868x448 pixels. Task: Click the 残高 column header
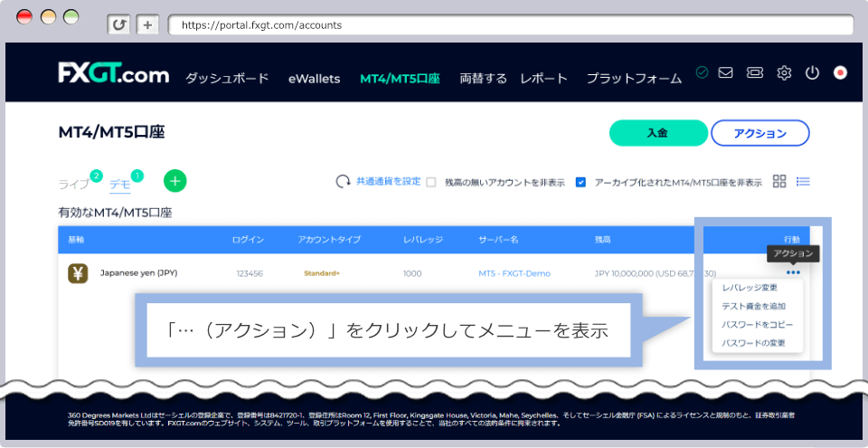603,240
